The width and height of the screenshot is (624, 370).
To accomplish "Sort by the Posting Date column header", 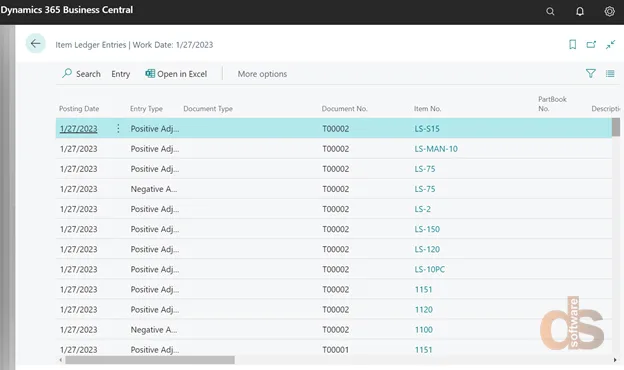I will click(79, 109).
